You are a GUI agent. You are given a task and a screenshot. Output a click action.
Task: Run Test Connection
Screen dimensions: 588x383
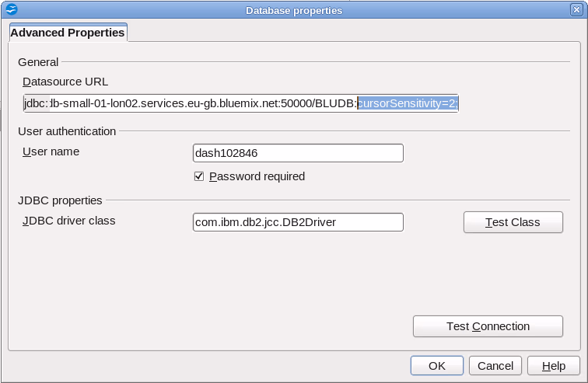tap(488, 326)
